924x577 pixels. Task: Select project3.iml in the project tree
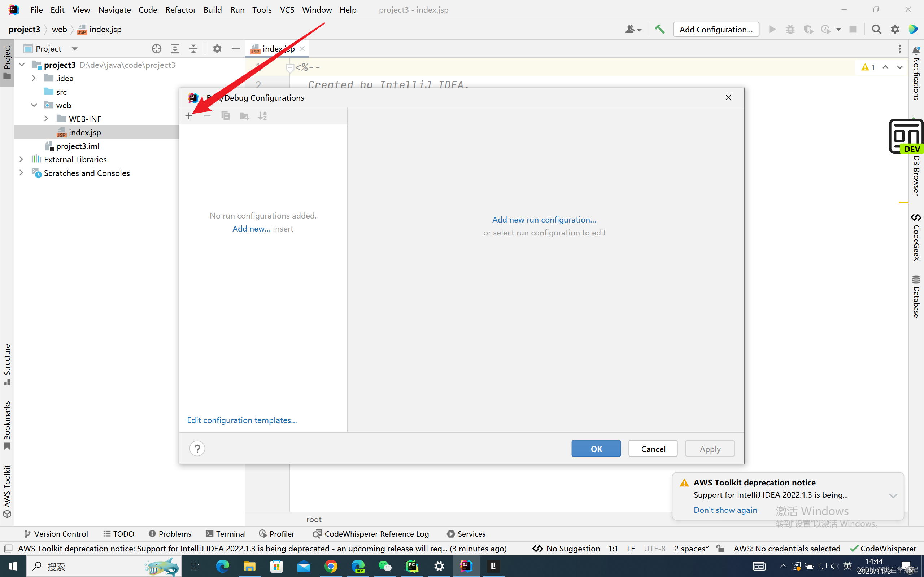pyautogui.click(x=78, y=146)
